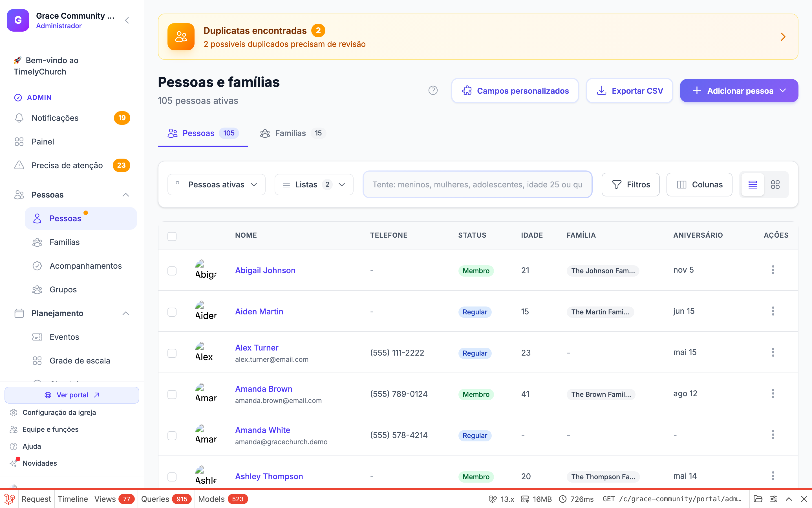Viewport: 812px width, 508px height.
Task: Open Eventos in the sidebar
Action: (x=81, y=337)
